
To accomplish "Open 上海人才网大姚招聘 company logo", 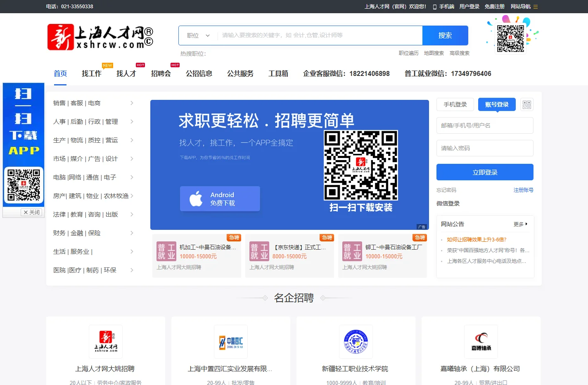I will (x=106, y=342).
